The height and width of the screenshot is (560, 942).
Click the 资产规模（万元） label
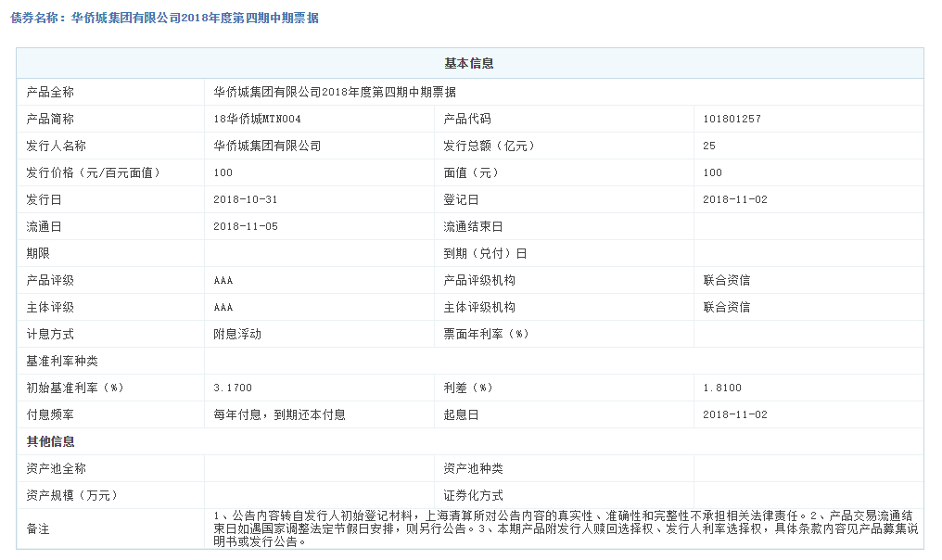pyautogui.click(x=72, y=496)
